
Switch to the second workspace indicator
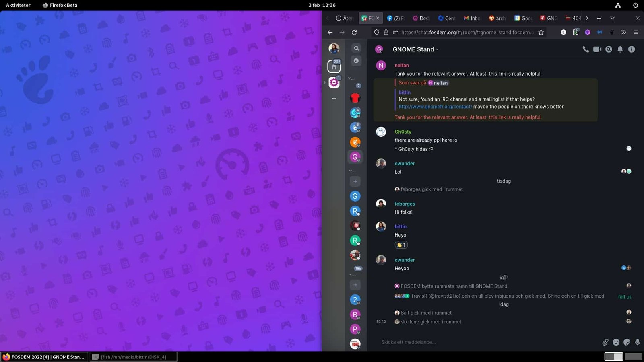click(633, 356)
